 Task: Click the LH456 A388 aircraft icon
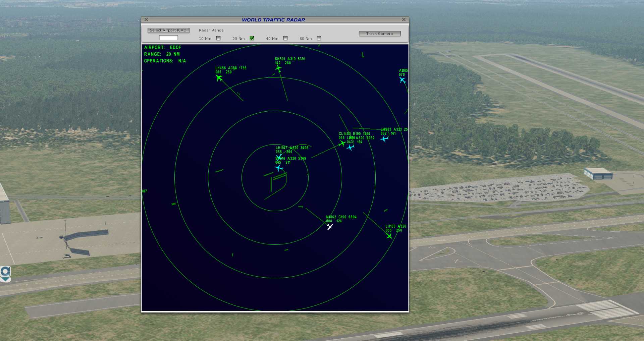[x=219, y=78]
